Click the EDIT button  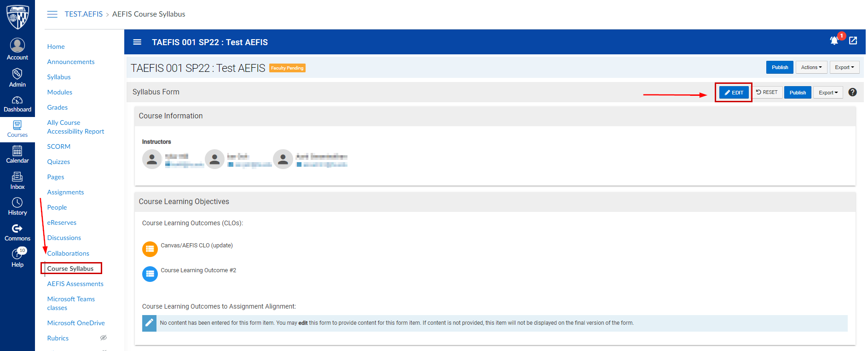[734, 93]
